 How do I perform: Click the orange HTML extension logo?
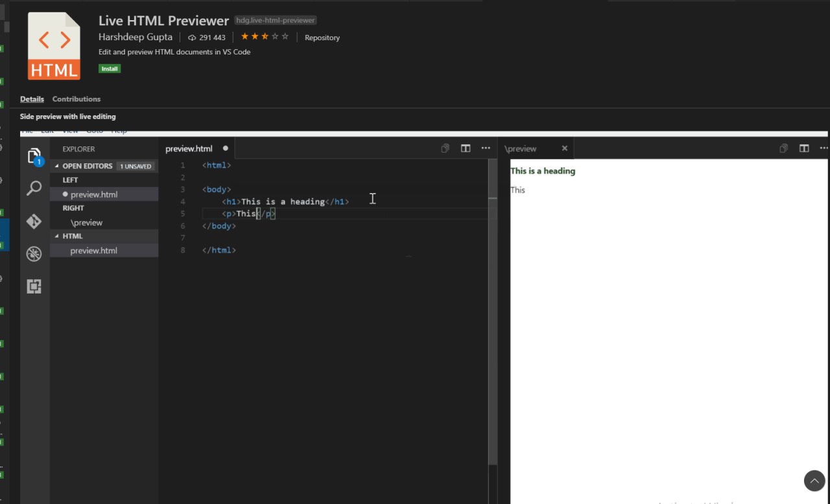(54, 46)
